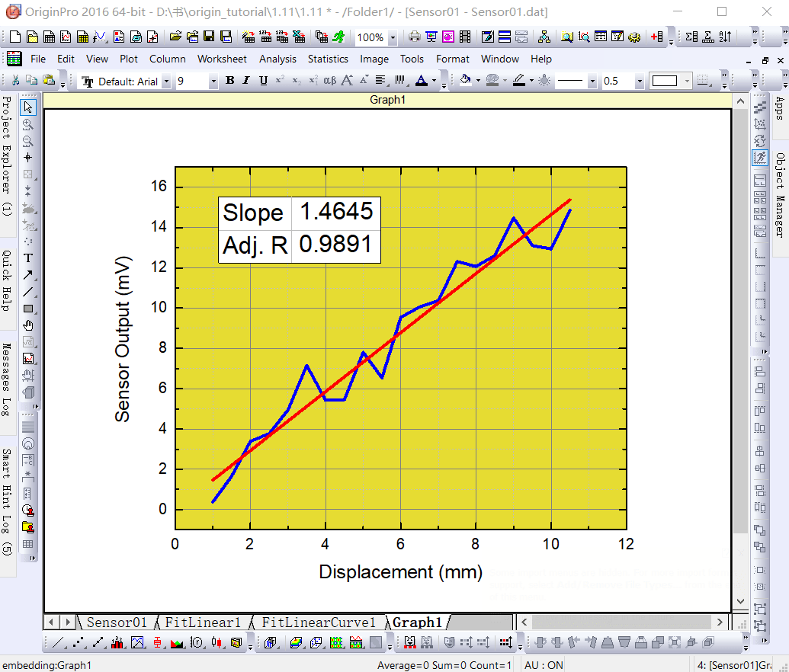The image size is (789, 672).
Task: Click the Cut scissors icon
Action: [15, 81]
